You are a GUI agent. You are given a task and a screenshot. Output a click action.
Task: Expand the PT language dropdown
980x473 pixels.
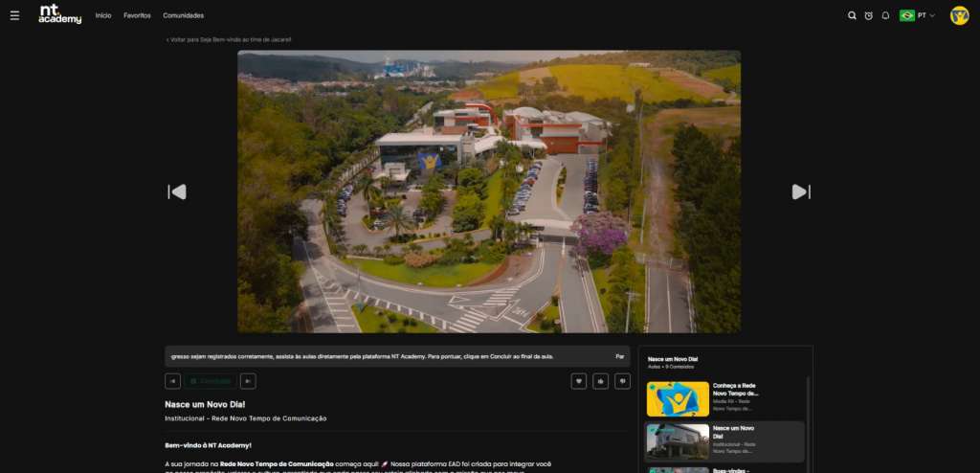pos(926,15)
